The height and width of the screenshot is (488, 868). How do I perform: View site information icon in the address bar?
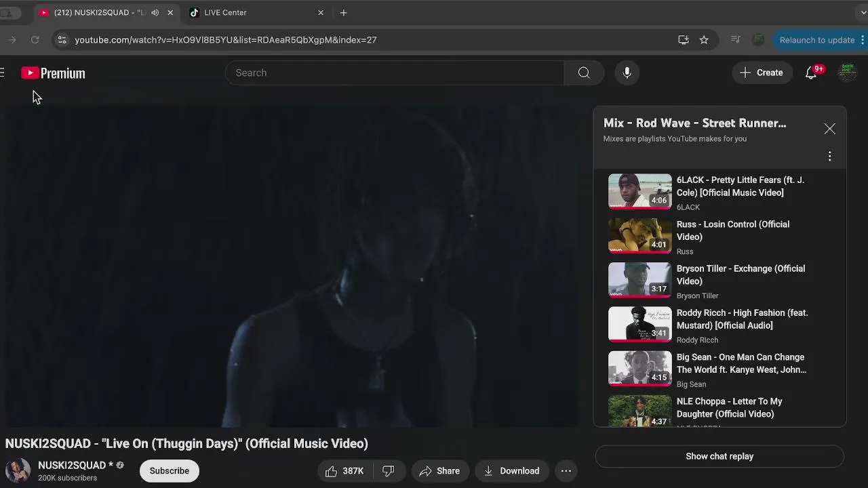click(62, 40)
